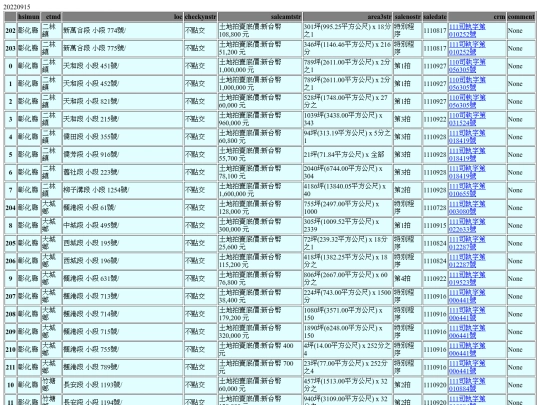Open the 018419 crm link in row 4
The height and width of the screenshot is (405, 540).
click(x=467, y=137)
